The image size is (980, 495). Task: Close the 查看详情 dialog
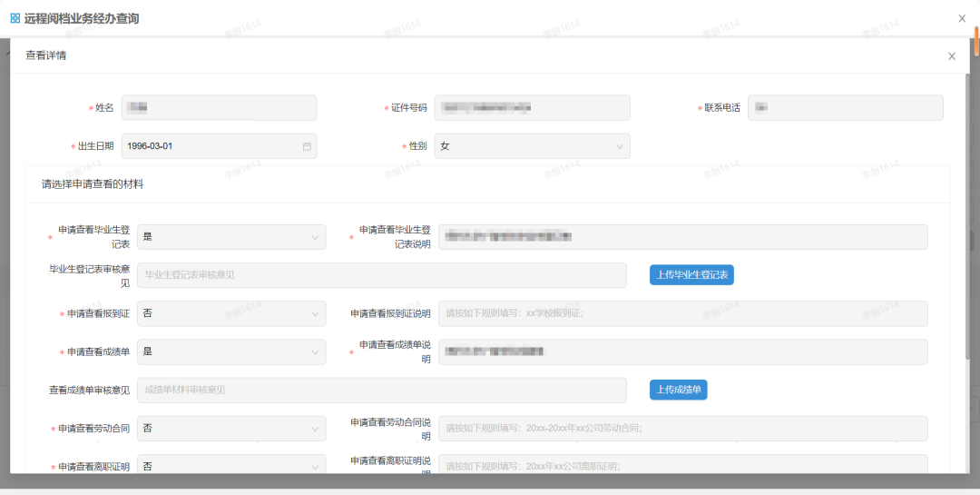pyautogui.click(x=952, y=56)
